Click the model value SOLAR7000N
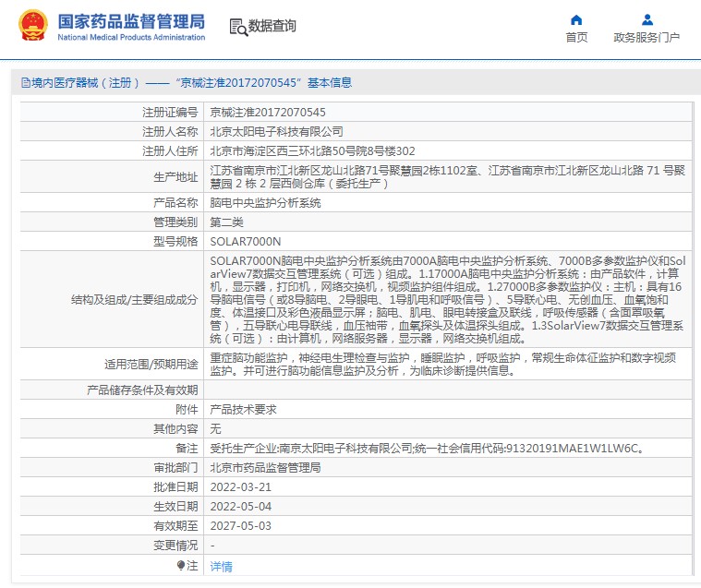The width and height of the screenshot is (701, 588). (245, 241)
